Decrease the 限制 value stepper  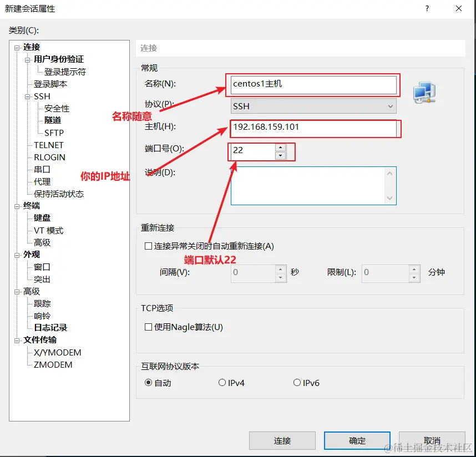click(x=414, y=278)
